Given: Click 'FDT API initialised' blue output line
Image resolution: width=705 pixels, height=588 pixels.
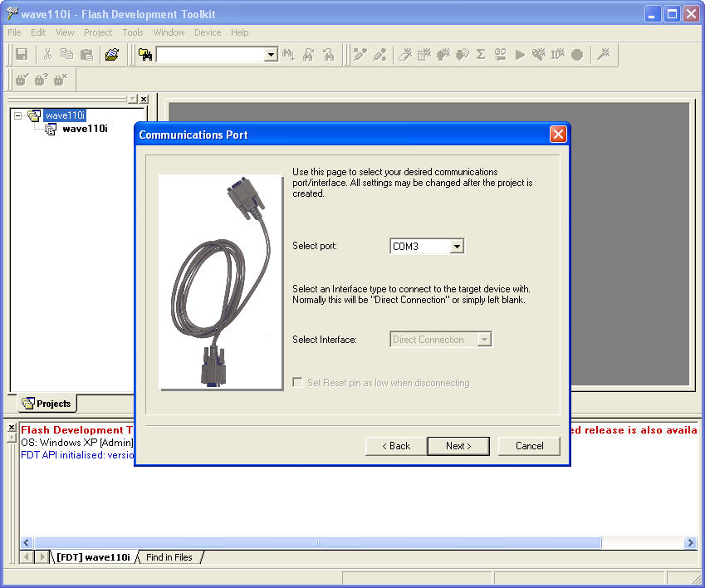Looking at the screenshot, I should [x=77, y=455].
